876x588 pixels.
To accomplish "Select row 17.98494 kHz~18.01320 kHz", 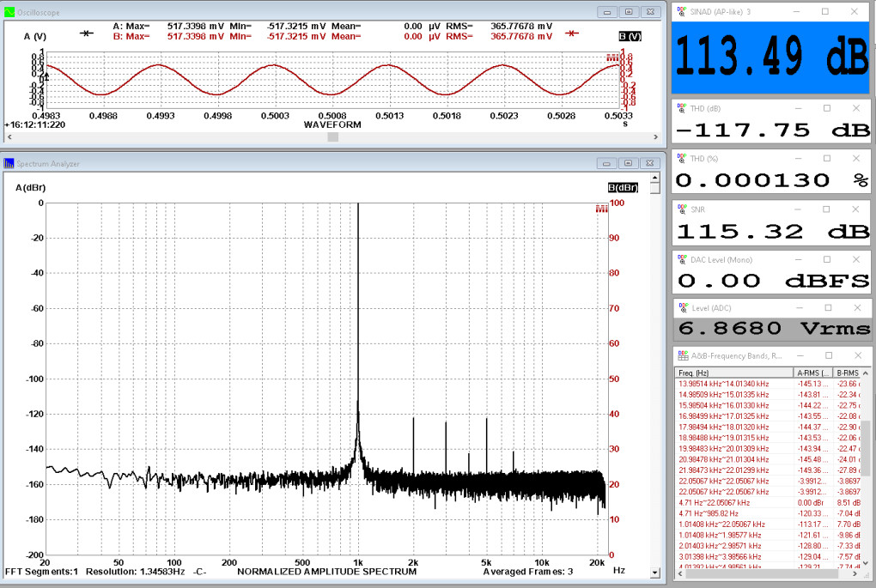I will pos(768,427).
